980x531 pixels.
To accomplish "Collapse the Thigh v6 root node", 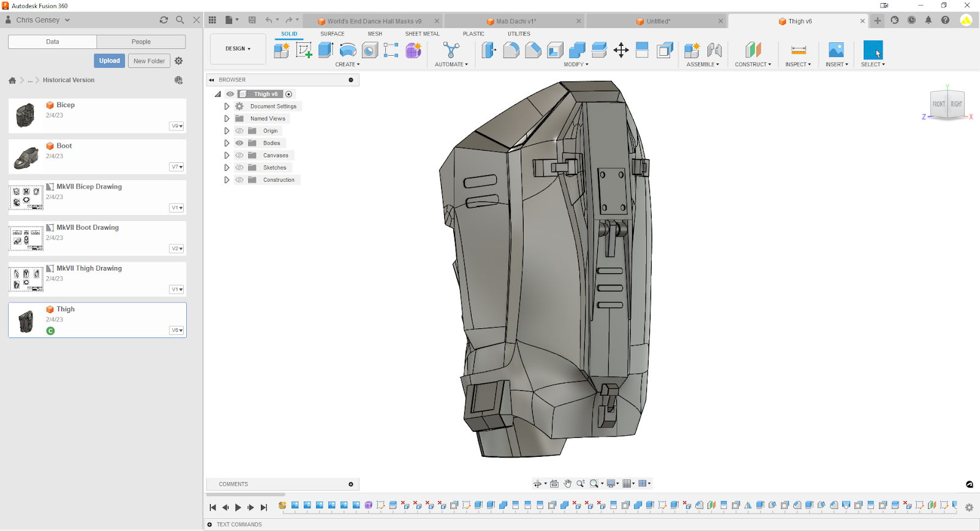I will 217,94.
